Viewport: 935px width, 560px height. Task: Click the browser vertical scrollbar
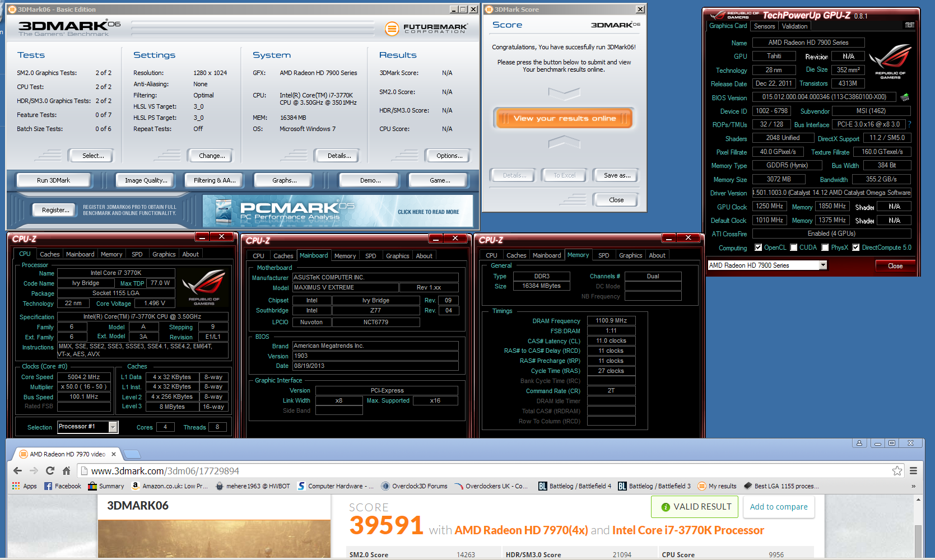coord(918,527)
